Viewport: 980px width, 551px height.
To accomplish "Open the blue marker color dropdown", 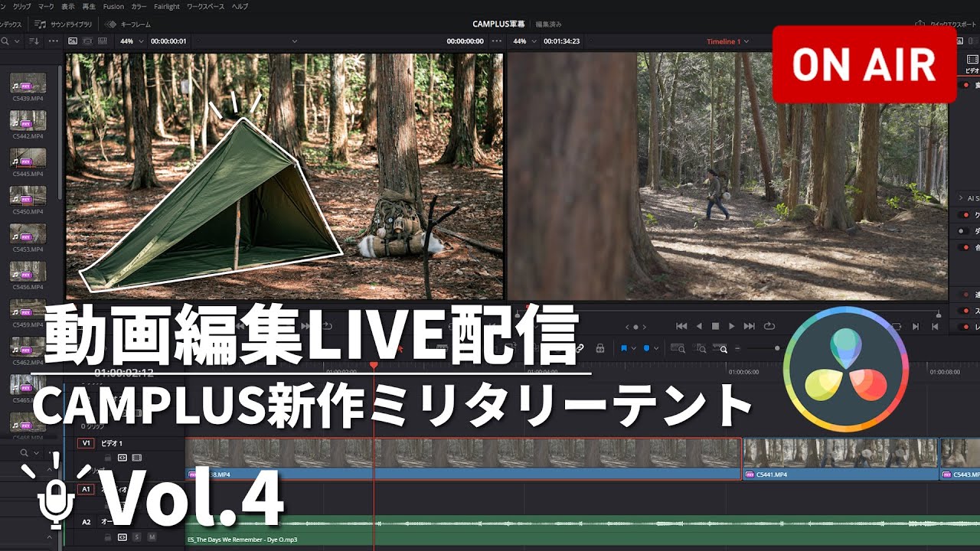I will pos(656,348).
